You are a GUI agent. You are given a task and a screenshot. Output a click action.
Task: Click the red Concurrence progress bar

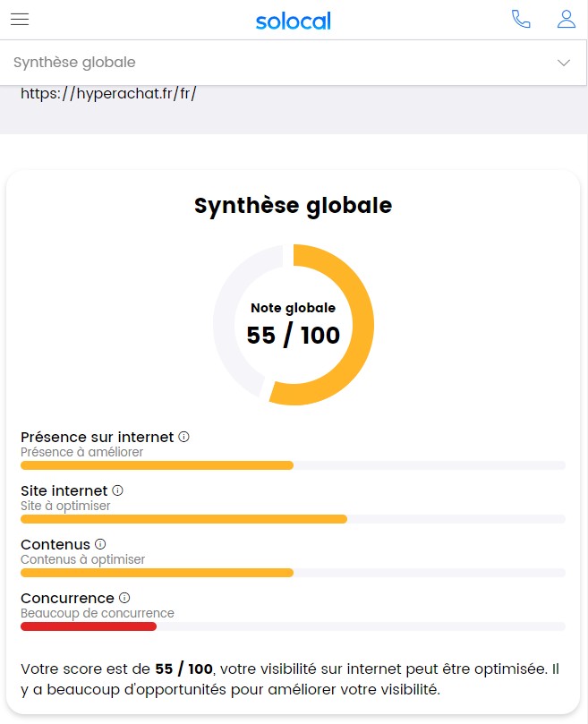pos(88,626)
